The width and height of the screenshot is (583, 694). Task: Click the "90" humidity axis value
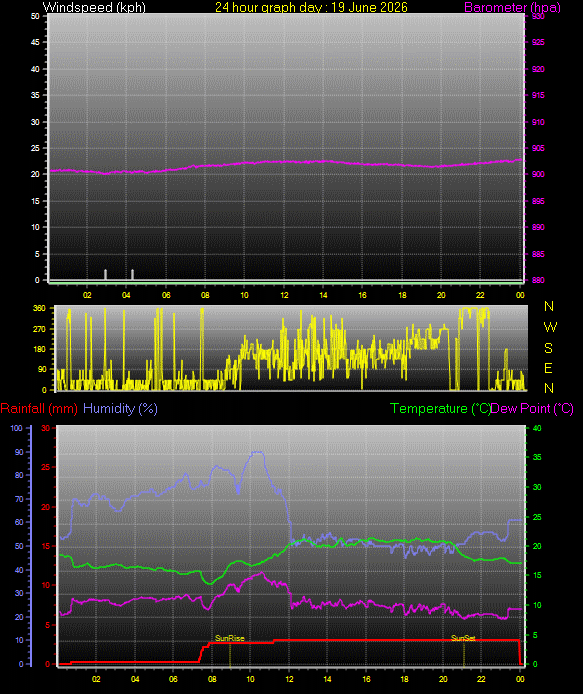(x=19, y=452)
